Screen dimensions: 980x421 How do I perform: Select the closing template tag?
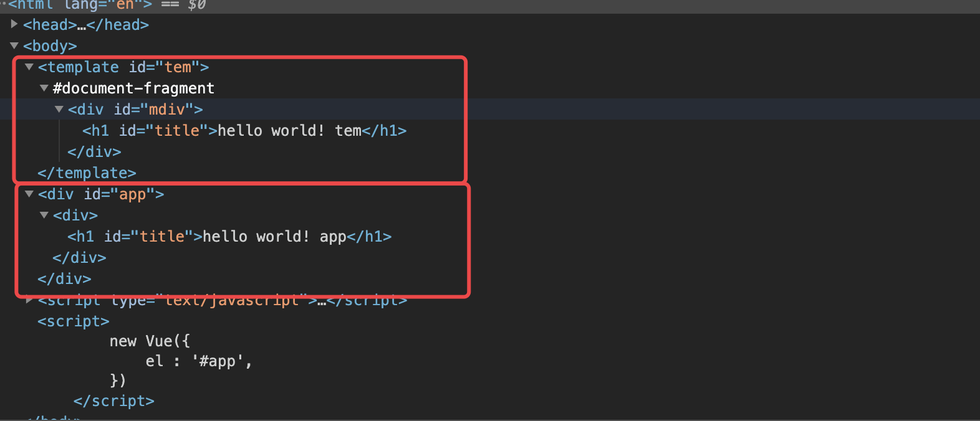click(x=87, y=173)
